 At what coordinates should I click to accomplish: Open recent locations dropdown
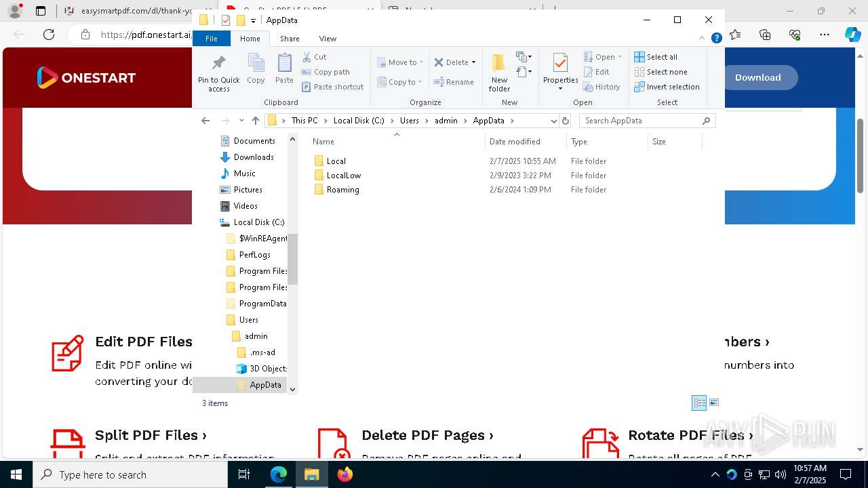click(x=241, y=121)
